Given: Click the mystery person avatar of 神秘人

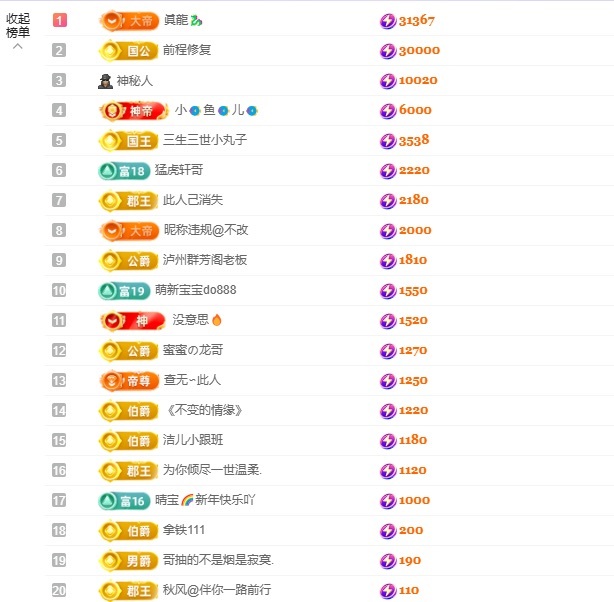Looking at the screenshot, I should [105, 81].
